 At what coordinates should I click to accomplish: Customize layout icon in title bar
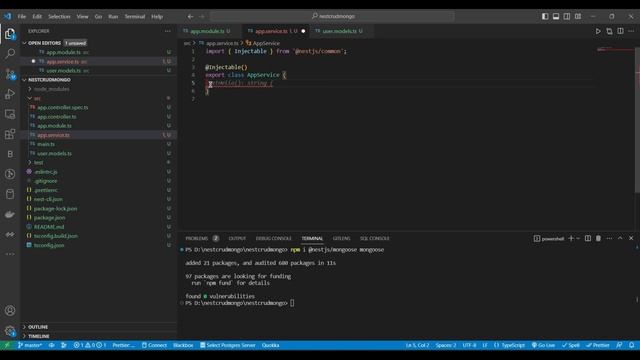point(578,16)
